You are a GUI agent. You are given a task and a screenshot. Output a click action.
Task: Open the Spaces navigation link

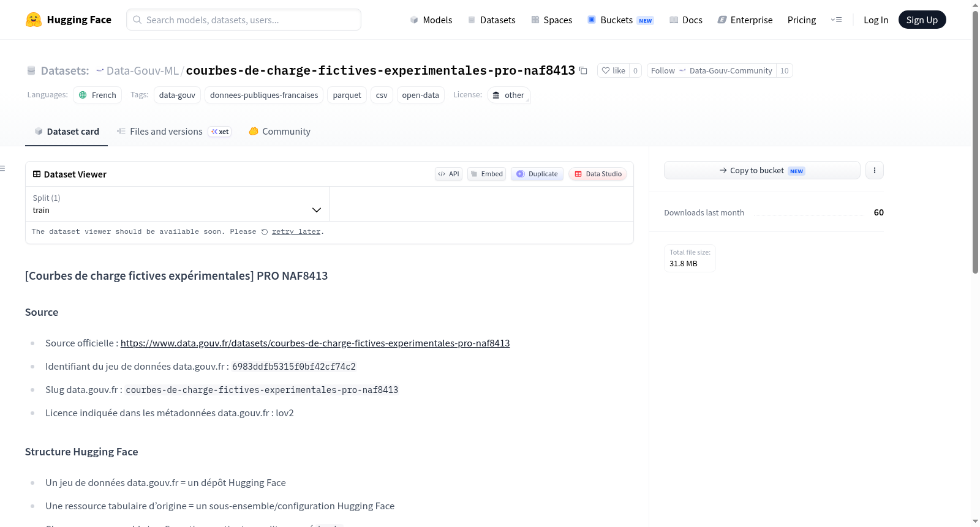pyautogui.click(x=551, y=20)
